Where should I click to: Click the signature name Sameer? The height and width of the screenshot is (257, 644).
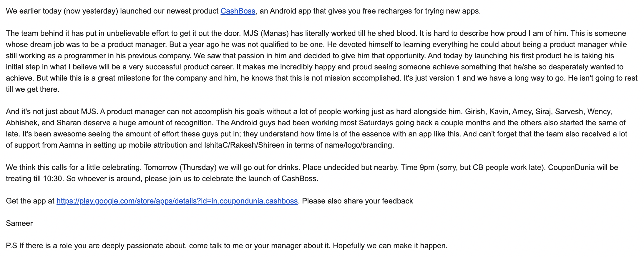click(19, 223)
